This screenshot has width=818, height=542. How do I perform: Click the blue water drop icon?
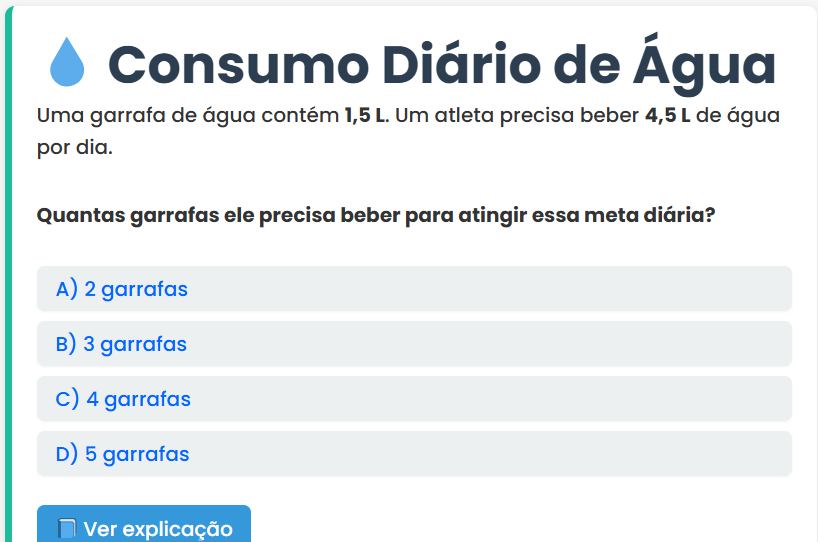pos(68,63)
